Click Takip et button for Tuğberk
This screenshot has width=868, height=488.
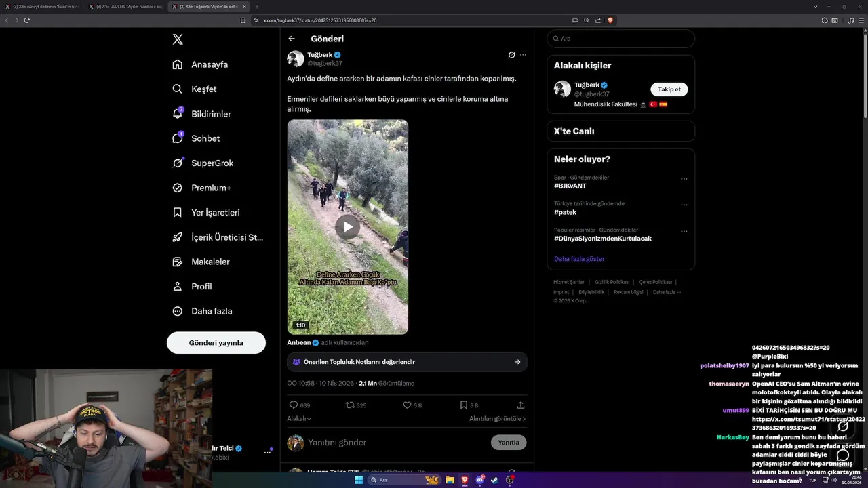pos(669,89)
